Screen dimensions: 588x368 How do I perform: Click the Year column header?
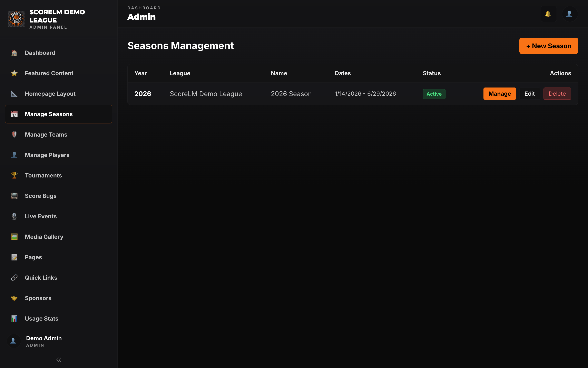[141, 73]
